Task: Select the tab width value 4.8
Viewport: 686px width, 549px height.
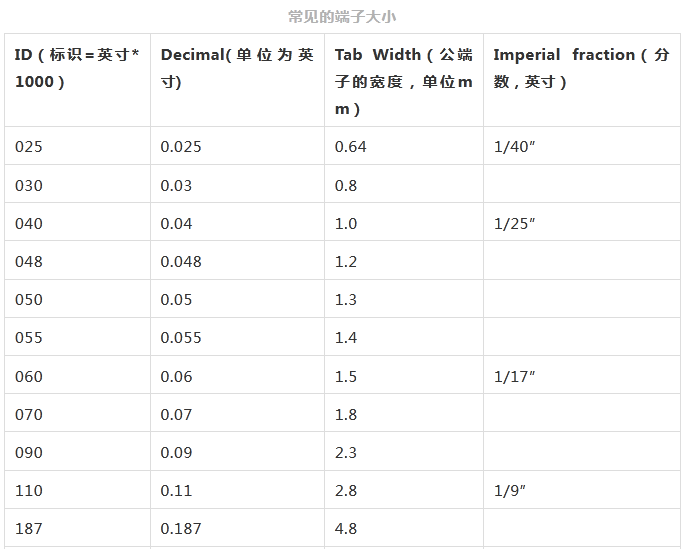Action: (346, 529)
